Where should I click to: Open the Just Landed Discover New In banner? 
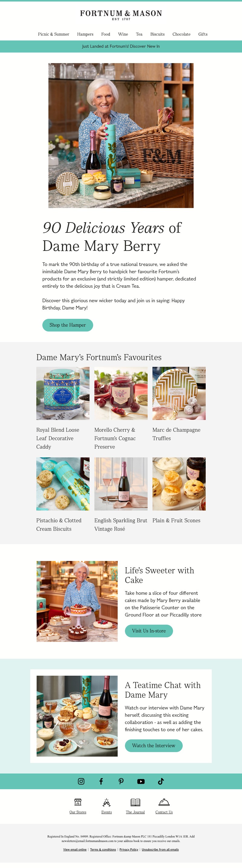coord(121,46)
